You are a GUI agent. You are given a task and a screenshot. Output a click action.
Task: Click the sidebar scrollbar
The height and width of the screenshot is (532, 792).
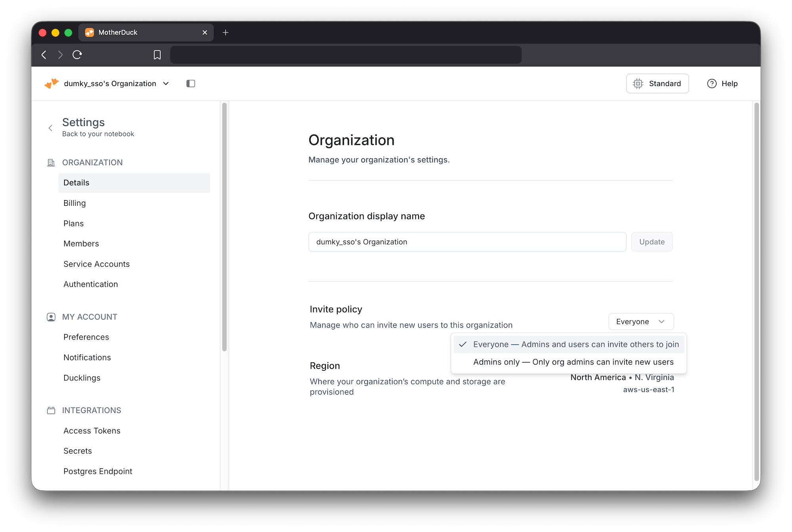[225, 227]
